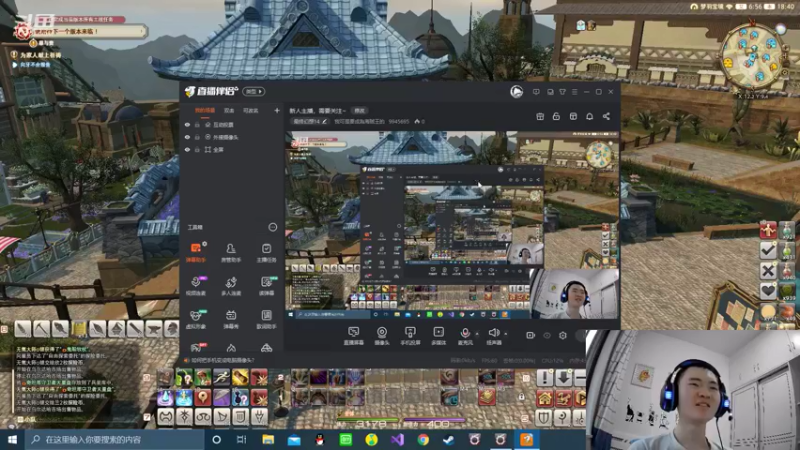Click the share icon in stream header
Screen dimensions: 800x450
coord(606,116)
